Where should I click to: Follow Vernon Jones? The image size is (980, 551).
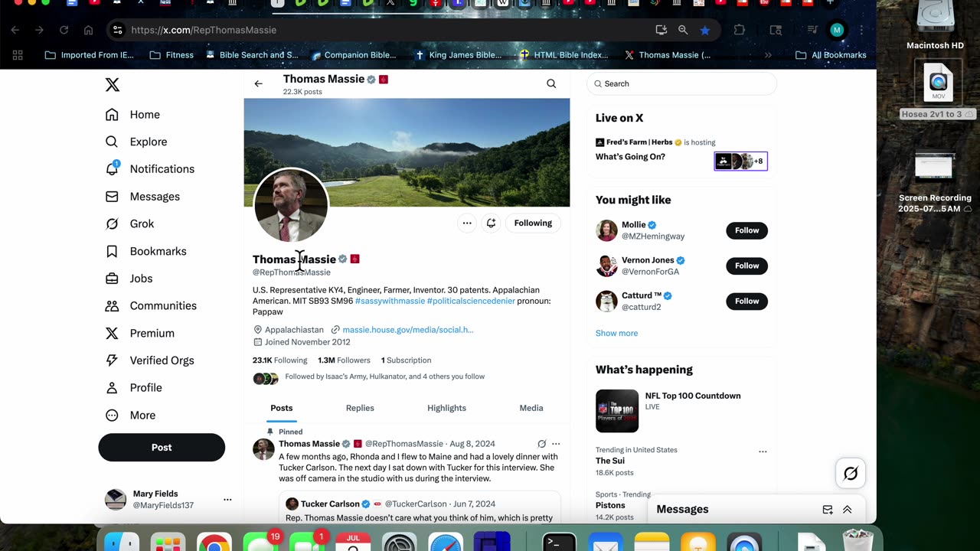(x=746, y=266)
